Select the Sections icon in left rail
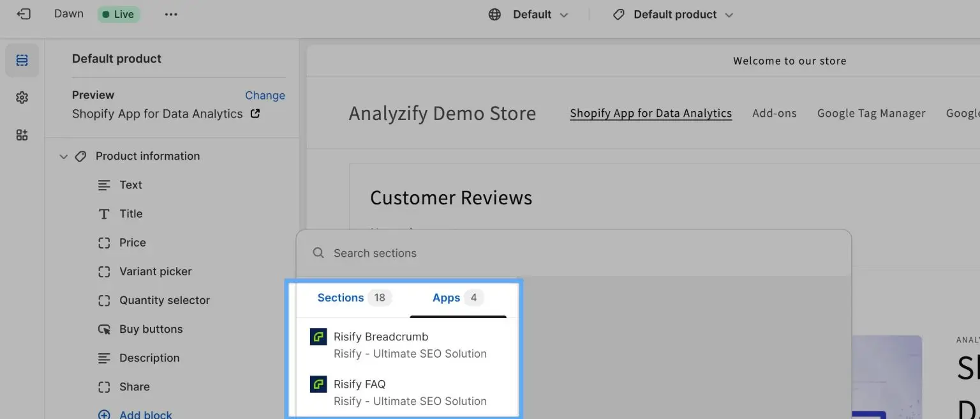 coord(22,60)
